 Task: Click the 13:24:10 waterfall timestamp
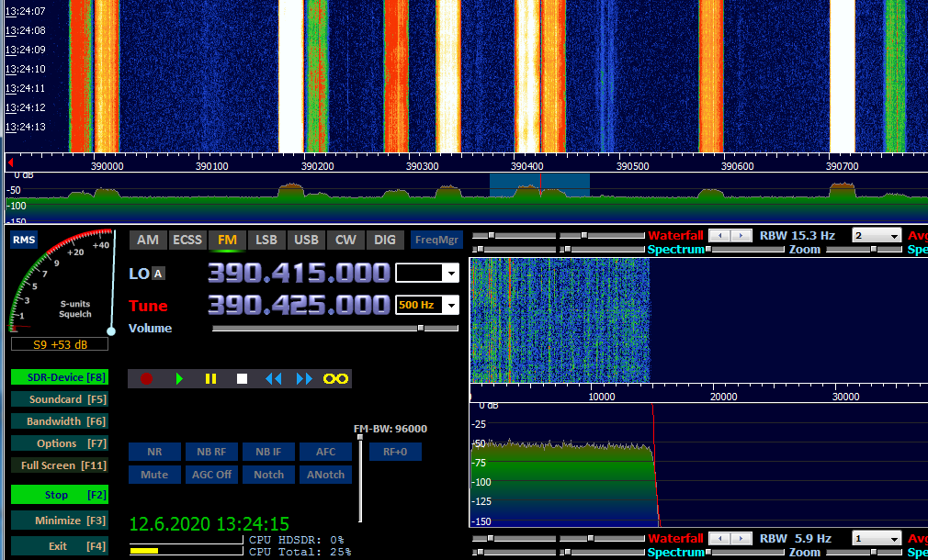click(x=26, y=69)
